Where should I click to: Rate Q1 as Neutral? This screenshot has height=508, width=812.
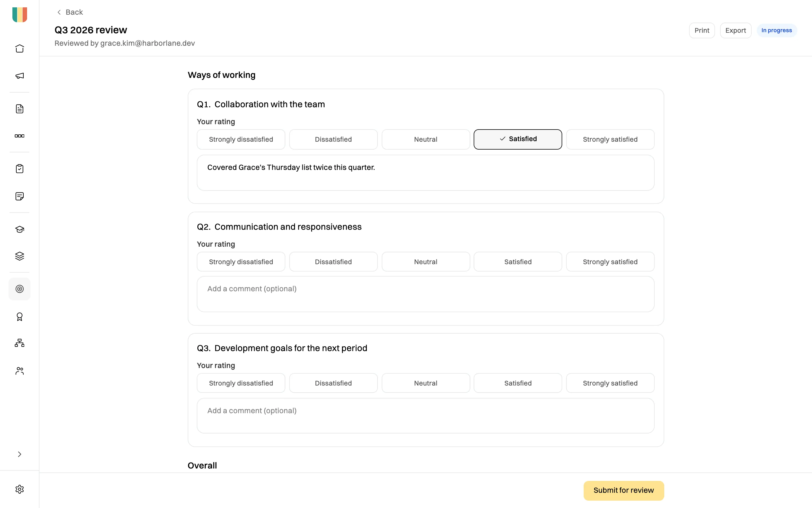[425, 139]
